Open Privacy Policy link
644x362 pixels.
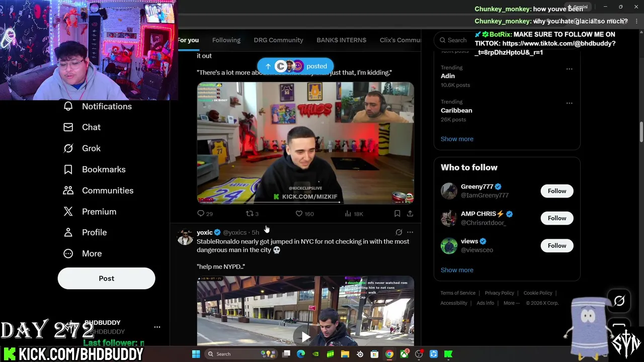coord(499,293)
